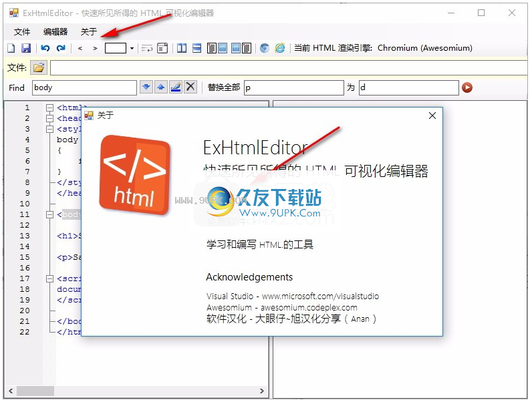Click the Acknowledgements heading

(x=249, y=277)
